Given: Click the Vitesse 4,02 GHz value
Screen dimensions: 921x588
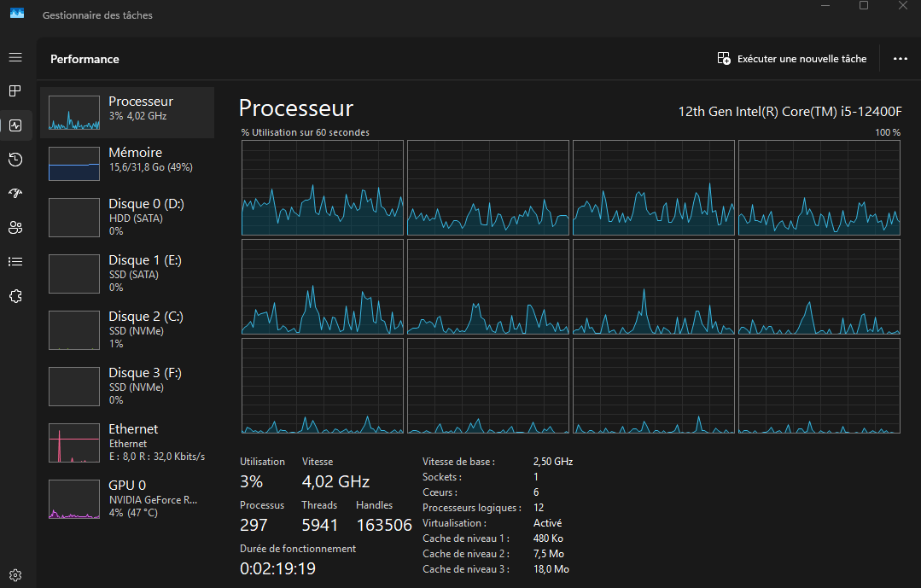Looking at the screenshot, I should click(x=335, y=481).
